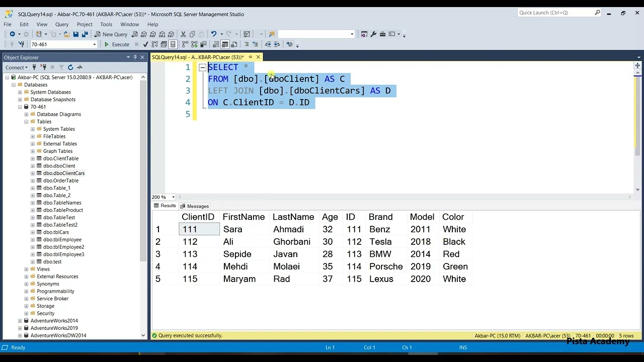Execute the selected SQL query
This screenshot has width=644, height=362.
[117, 44]
